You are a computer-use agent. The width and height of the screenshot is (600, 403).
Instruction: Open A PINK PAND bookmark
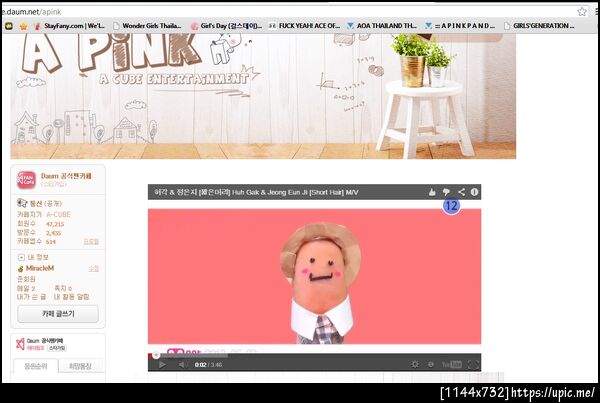pos(460,26)
